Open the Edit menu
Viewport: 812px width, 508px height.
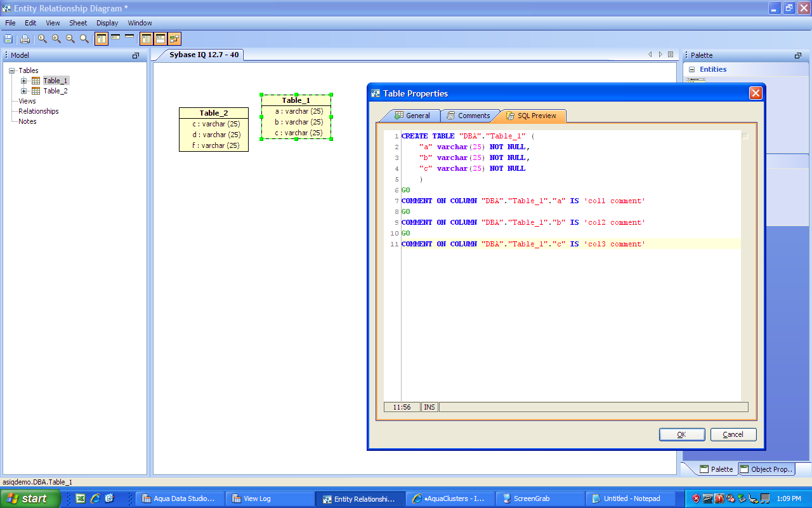click(30, 23)
